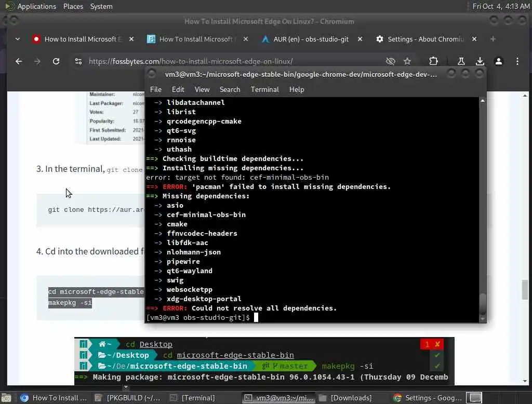Close the first recording tab
The height and width of the screenshot is (404, 532).
coord(131,39)
